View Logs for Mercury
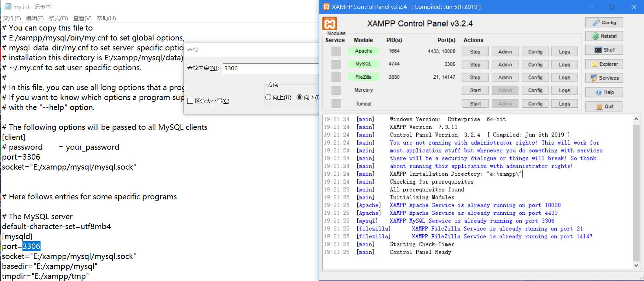 click(x=564, y=90)
